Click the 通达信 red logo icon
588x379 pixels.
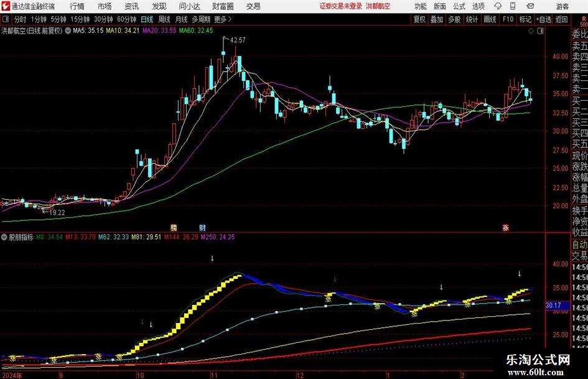(x=6, y=6)
